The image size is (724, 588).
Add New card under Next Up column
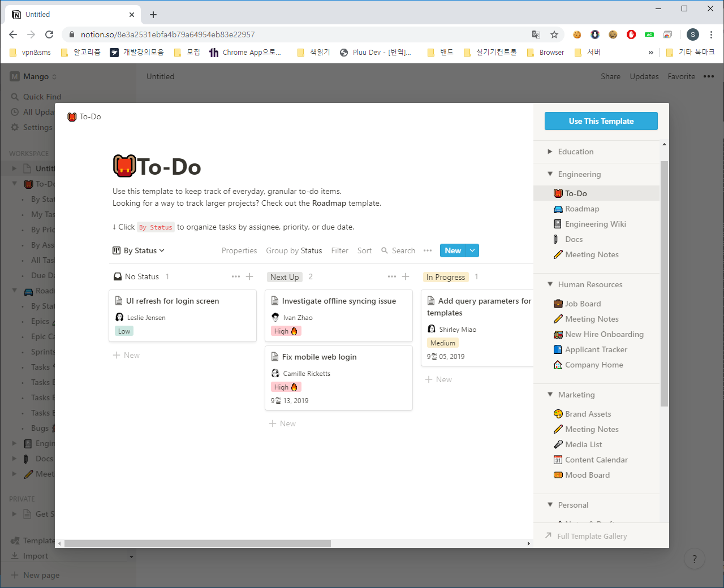coord(282,423)
